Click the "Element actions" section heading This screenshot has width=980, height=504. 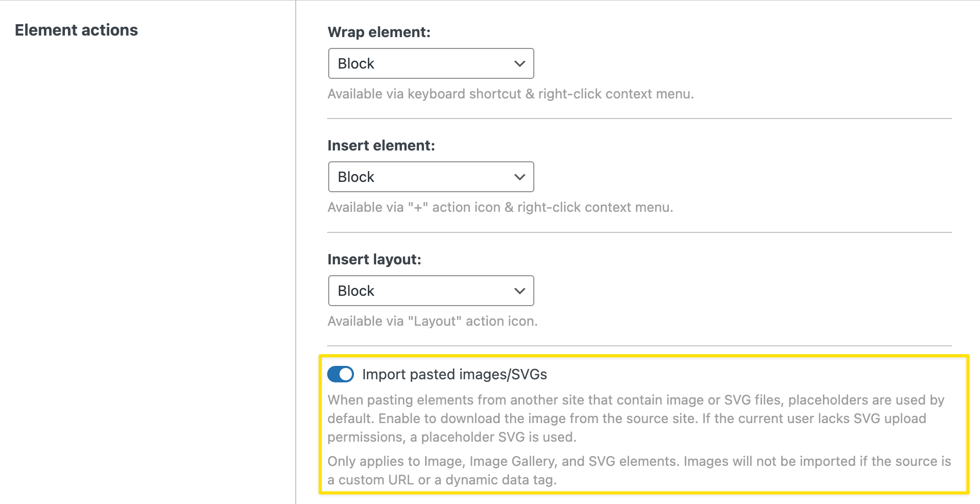[76, 30]
